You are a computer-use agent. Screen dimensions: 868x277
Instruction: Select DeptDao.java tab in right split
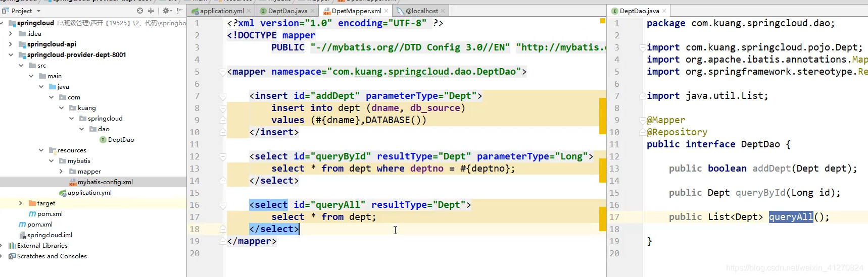(x=639, y=11)
